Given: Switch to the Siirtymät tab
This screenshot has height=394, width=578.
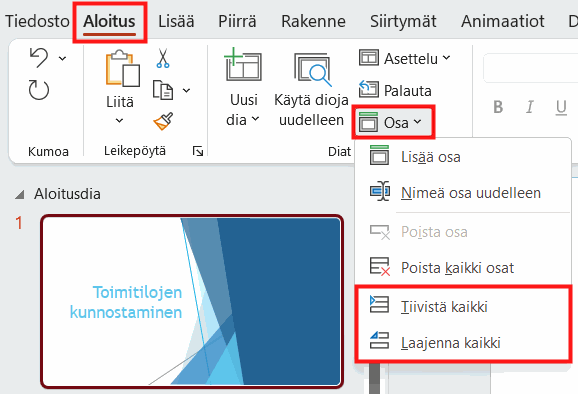Looking at the screenshot, I should pyautogui.click(x=403, y=21).
